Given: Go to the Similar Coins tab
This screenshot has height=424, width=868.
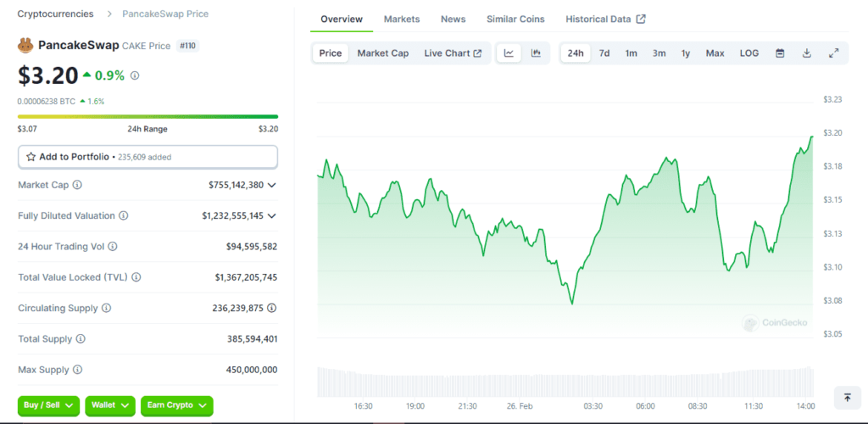Looking at the screenshot, I should click(x=515, y=19).
